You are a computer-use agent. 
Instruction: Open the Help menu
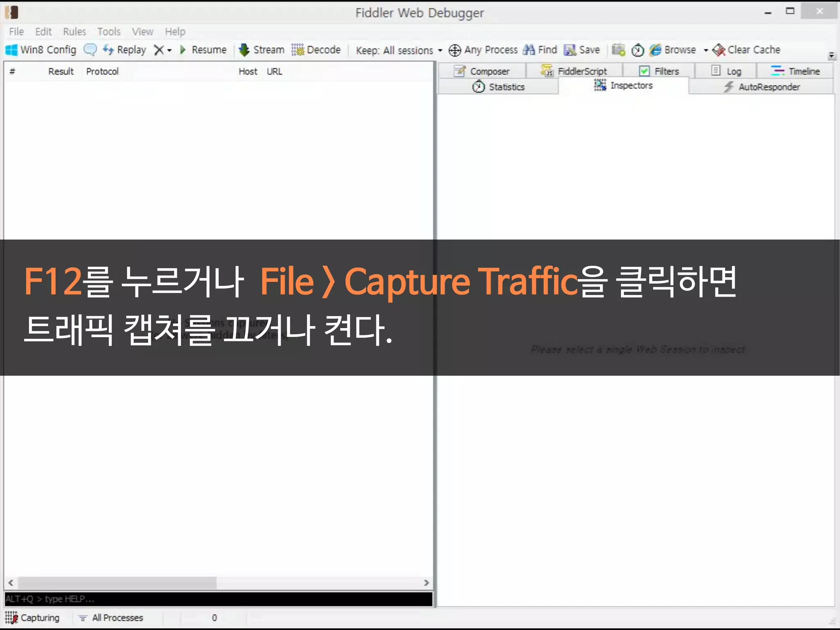[175, 32]
